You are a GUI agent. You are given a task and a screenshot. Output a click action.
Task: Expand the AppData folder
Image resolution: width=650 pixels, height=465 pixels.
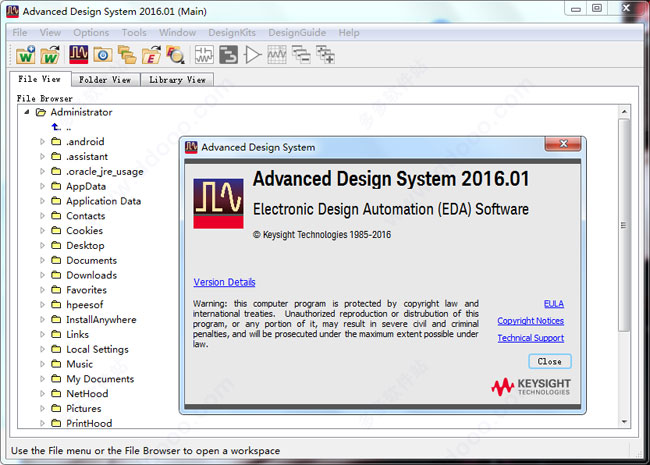pos(42,186)
